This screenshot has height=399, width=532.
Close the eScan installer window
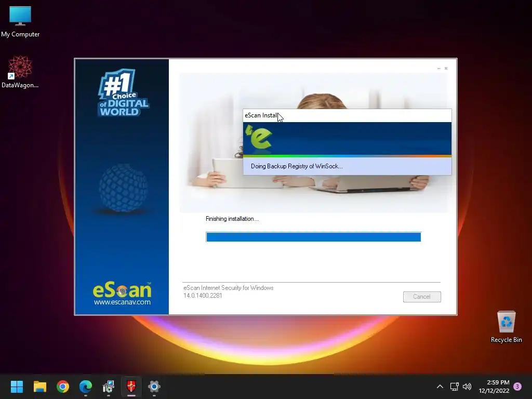tap(446, 69)
